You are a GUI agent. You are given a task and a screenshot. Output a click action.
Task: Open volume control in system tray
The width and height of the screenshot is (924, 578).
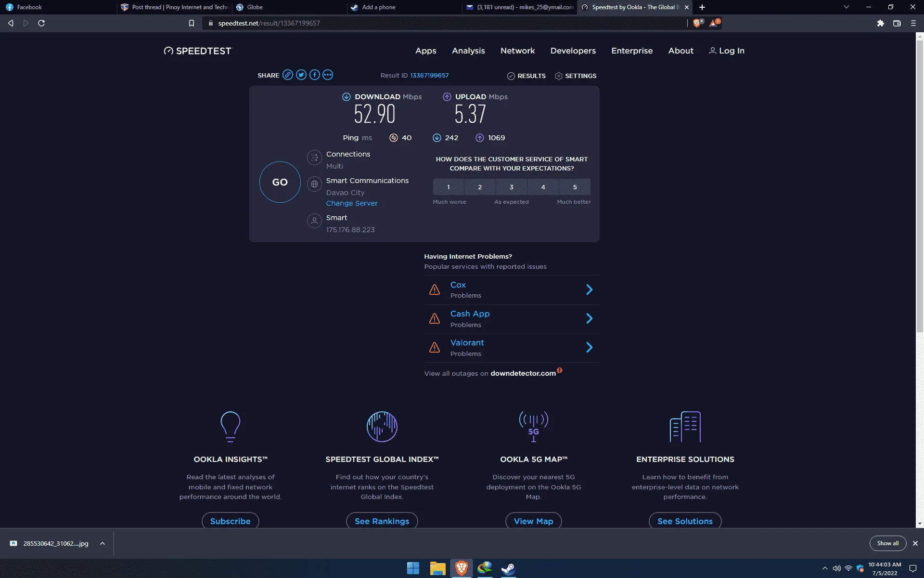[837, 568]
